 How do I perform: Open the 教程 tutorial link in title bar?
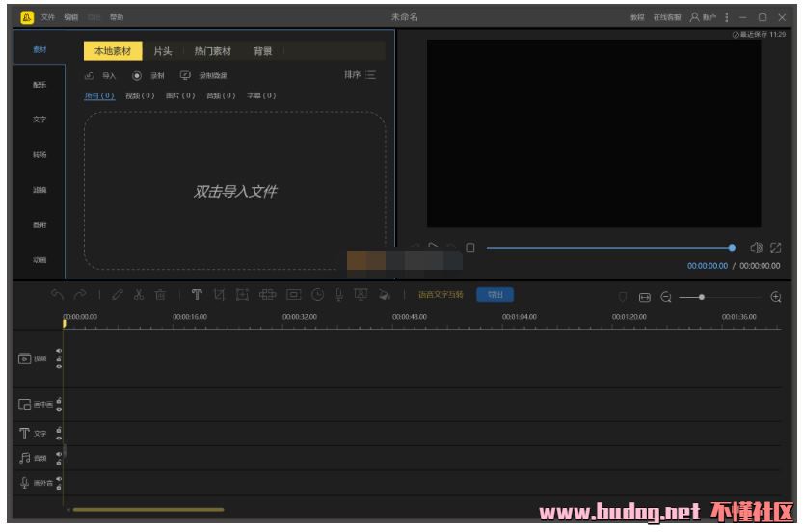[637, 17]
